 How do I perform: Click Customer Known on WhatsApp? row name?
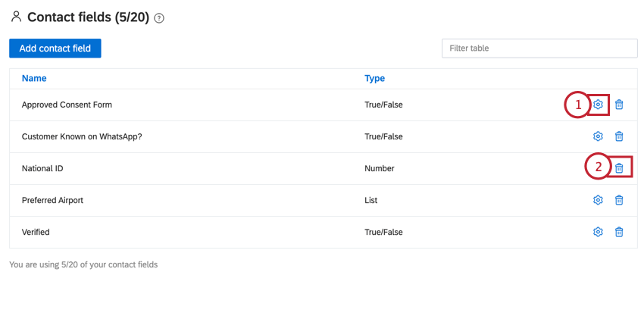point(82,137)
